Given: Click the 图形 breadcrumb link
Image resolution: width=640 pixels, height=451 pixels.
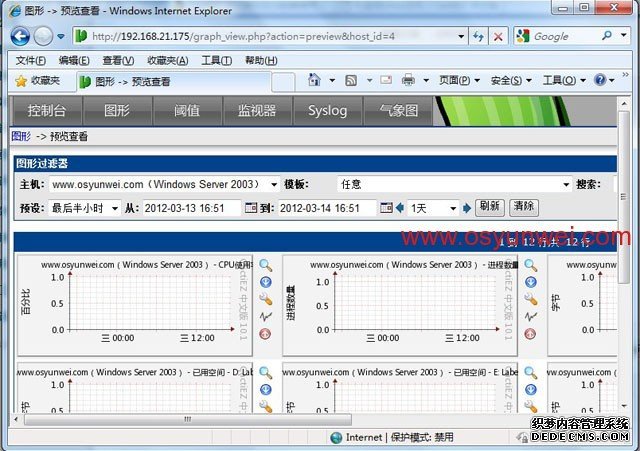Looking at the screenshot, I should [x=21, y=136].
